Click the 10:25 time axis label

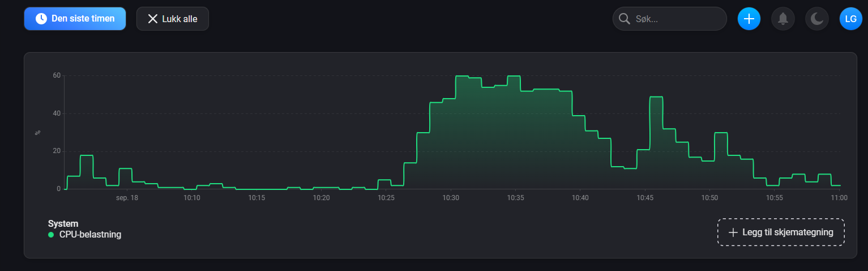(386, 198)
